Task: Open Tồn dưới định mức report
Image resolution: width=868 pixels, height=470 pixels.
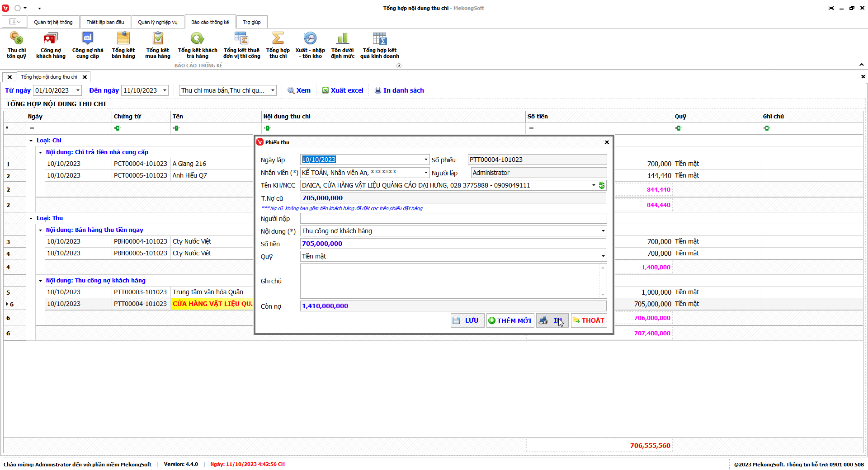Action: (343, 45)
